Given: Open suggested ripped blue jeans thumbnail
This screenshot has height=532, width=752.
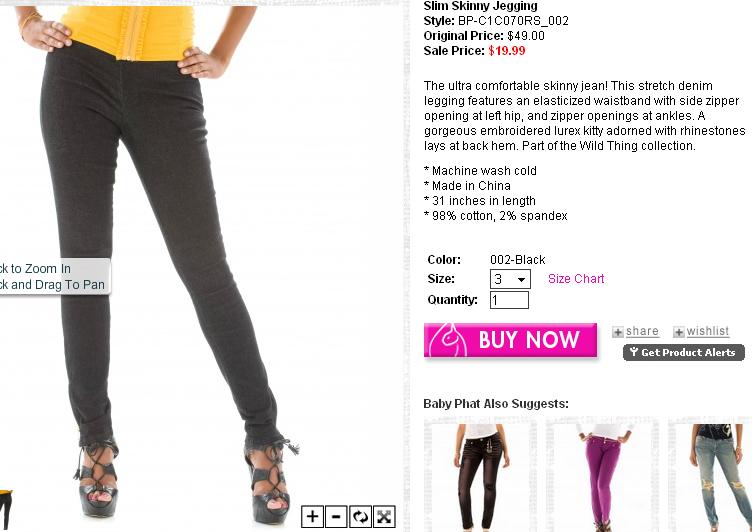Looking at the screenshot, I should tap(711, 477).
